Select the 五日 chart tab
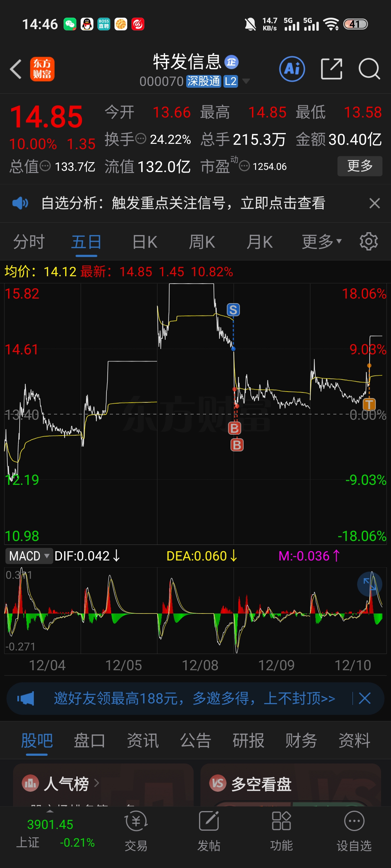Image resolution: width=391 pixels, height=868 pixels. (86, 241)
